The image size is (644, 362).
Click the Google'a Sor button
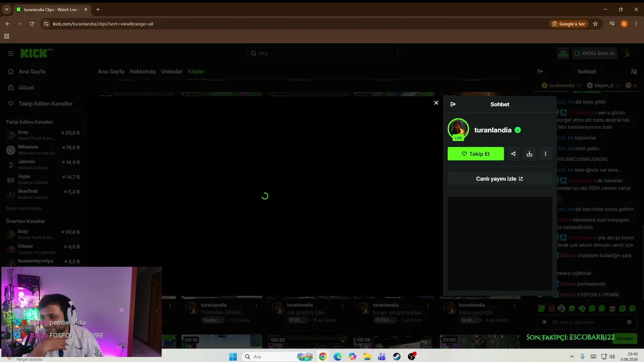(569, 24)
